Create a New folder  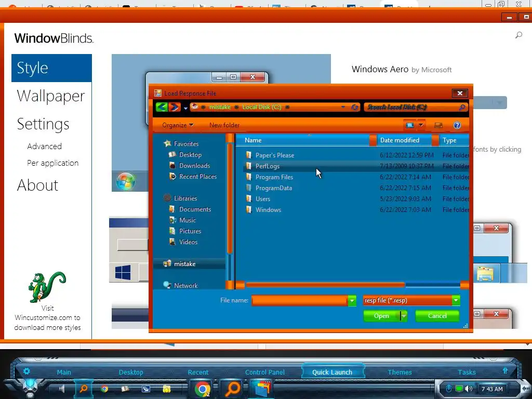(x=224, y=125)
